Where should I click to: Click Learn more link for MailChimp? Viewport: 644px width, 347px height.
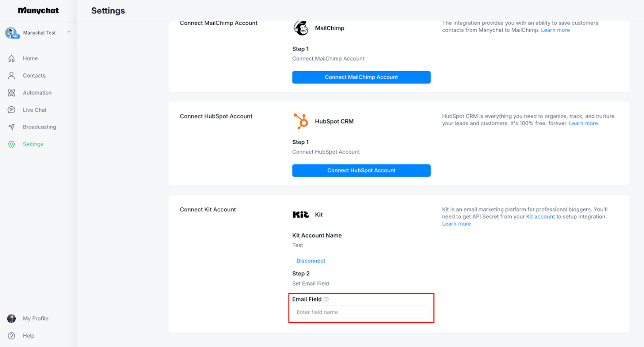[555, 30]
